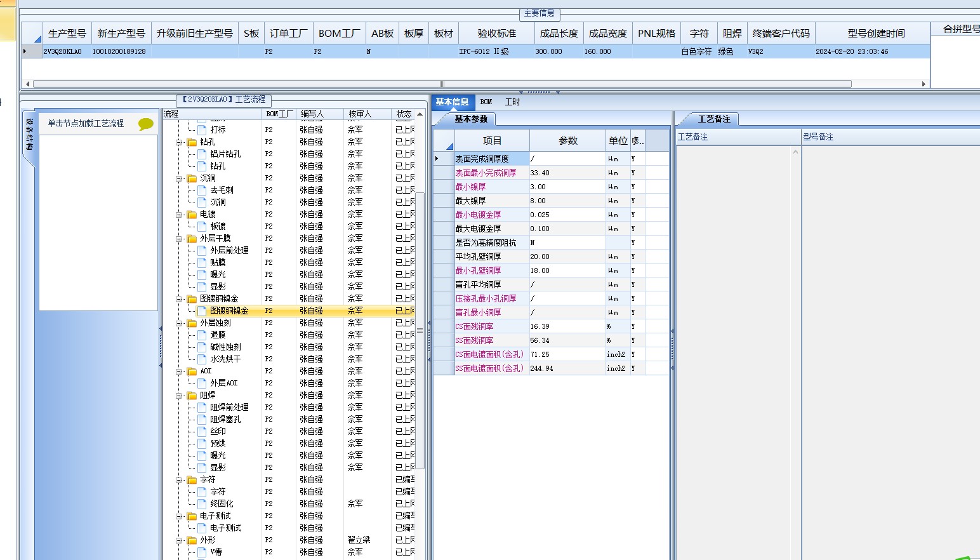Switch to the 基本信息 tab
980x560 pixels.
pyautogui.click(x=452, y=102)
